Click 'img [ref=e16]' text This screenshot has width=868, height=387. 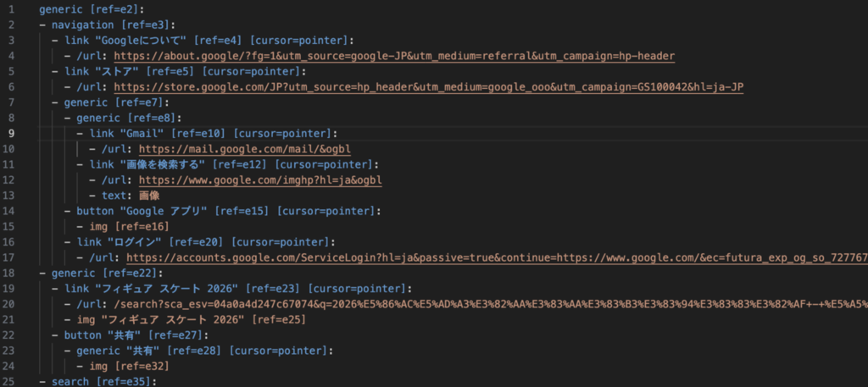129,227
